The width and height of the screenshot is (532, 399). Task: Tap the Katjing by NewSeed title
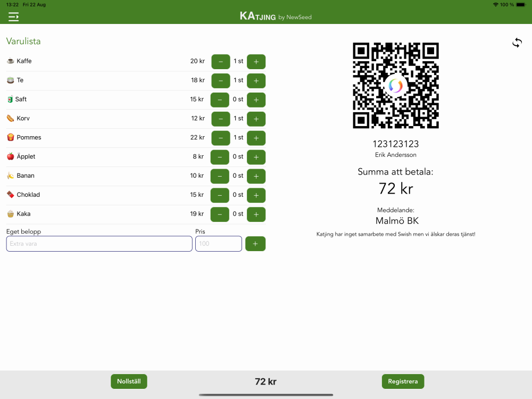click(x=276, y=16)
